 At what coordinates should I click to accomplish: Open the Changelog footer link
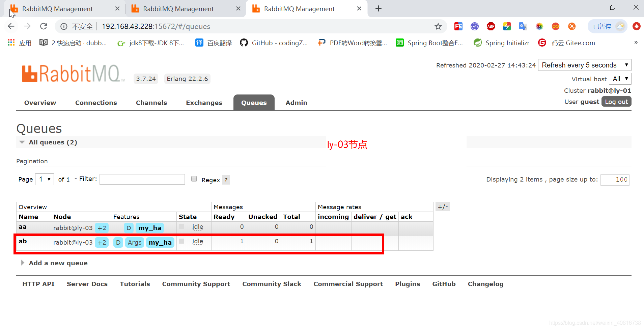[x=485, y=284]
